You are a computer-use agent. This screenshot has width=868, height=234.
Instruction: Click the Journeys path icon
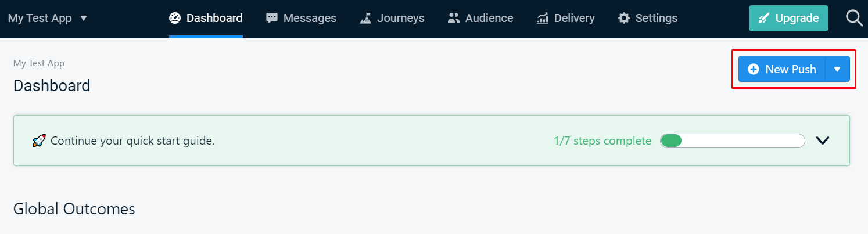365,18
